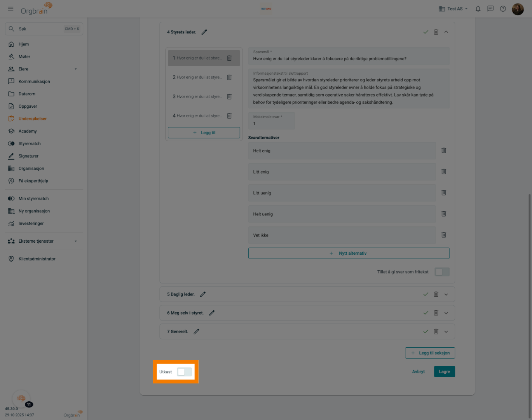Open the help question mark icon
The image size is (532, 420).
click(503, 9)
